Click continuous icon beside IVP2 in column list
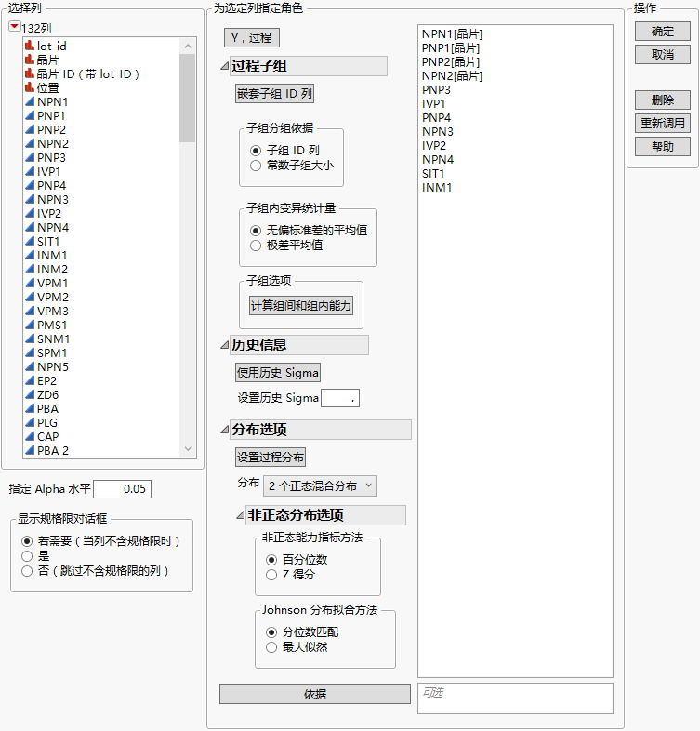 [30, 214]
